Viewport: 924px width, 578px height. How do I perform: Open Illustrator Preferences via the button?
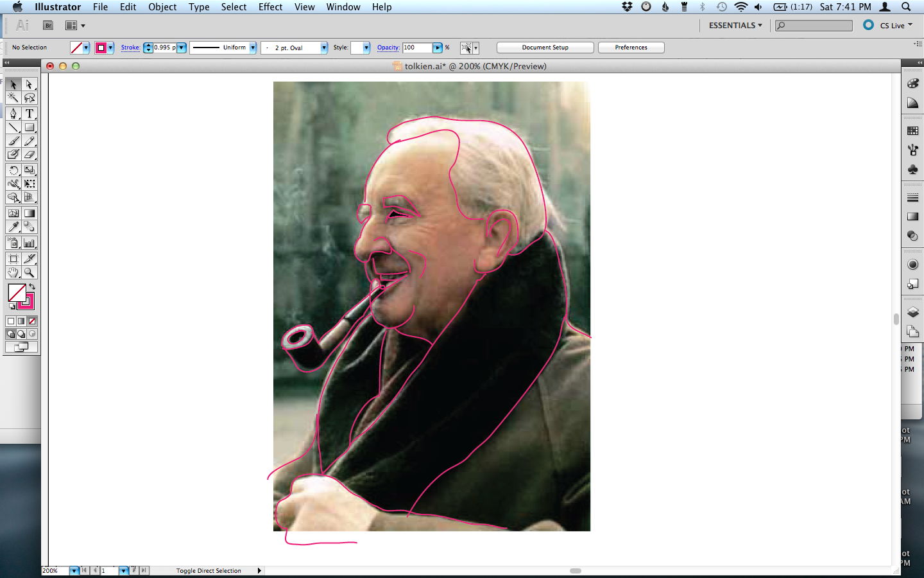[631, 47]
